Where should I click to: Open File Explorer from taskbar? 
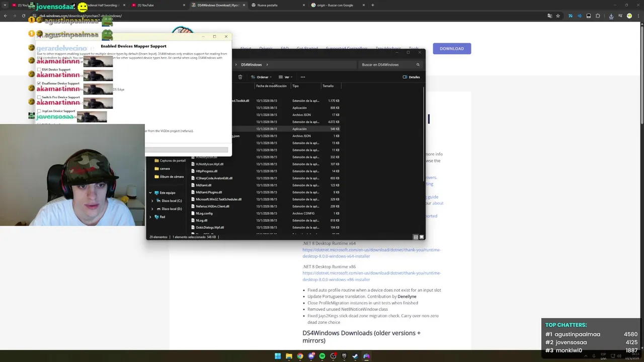(289, 356)
